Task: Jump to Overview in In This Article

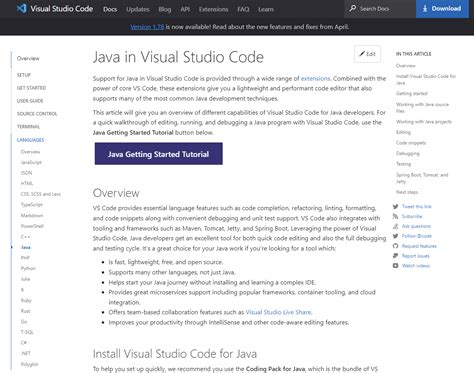Action: coord(406,66)
